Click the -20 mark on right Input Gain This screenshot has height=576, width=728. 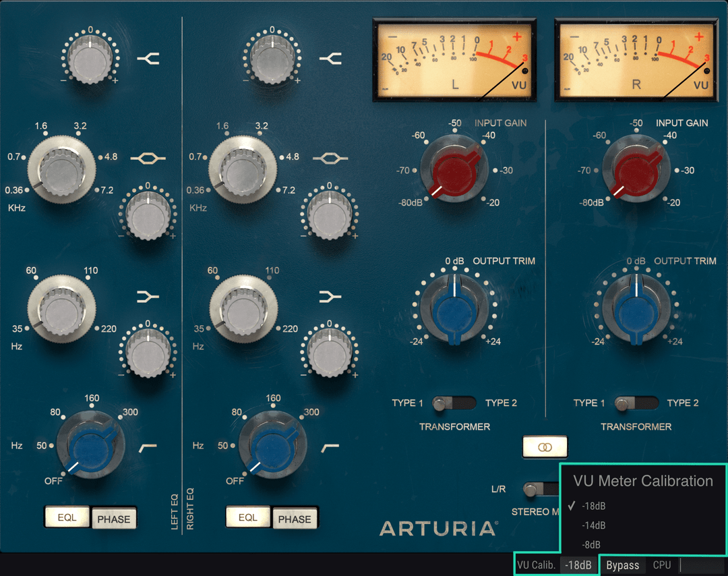674,202
